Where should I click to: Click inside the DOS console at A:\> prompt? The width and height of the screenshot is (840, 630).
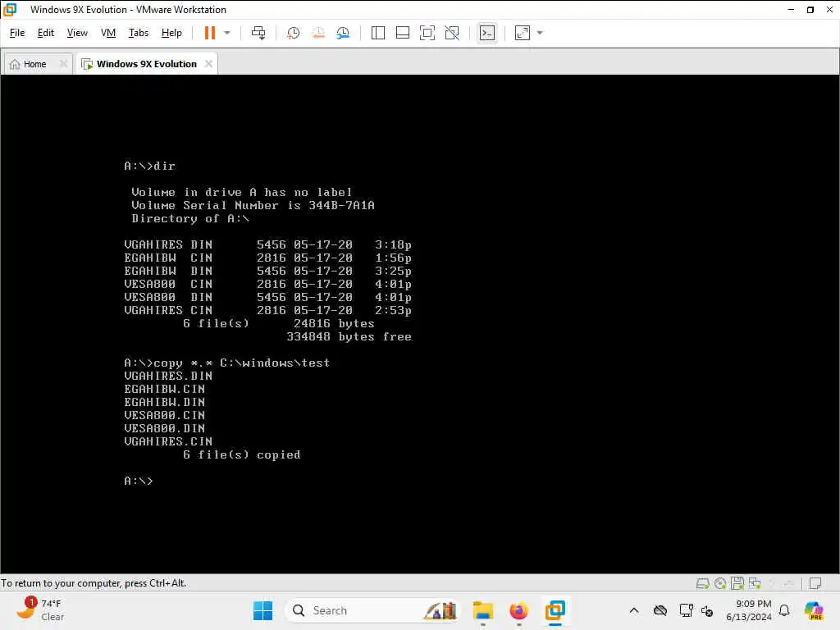(138, 481)
